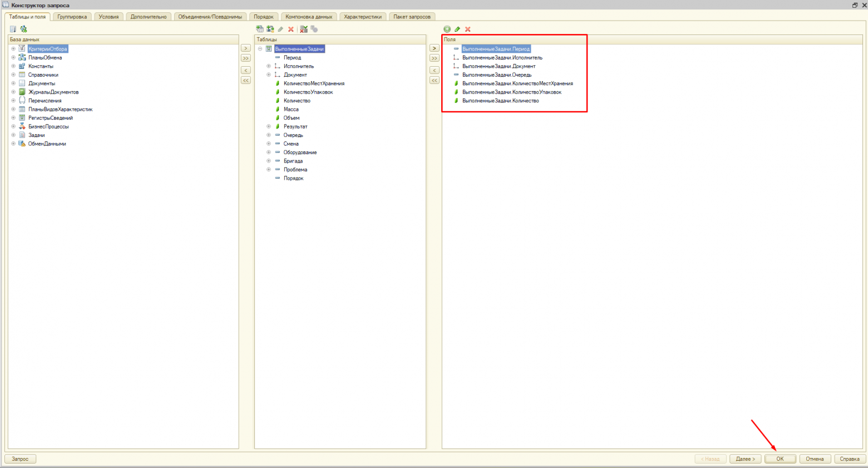
Task: Click the Отмена button
Action: click(815, 459)
